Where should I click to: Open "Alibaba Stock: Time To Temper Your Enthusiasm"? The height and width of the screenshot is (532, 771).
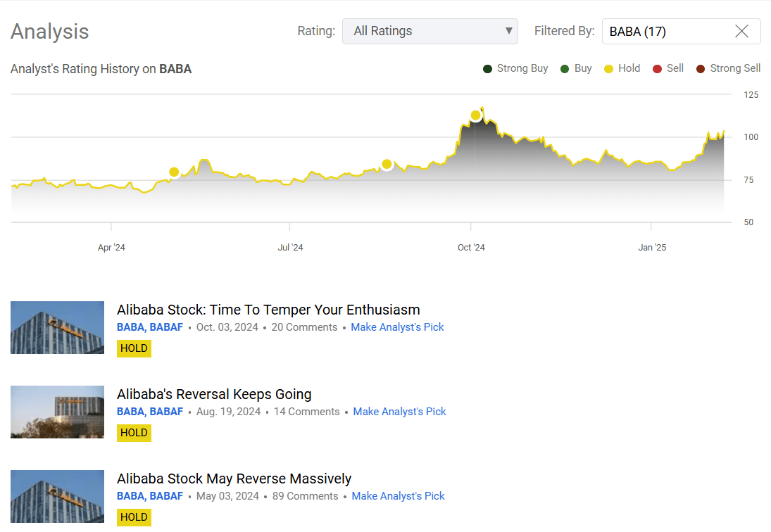tap(268, 309)
